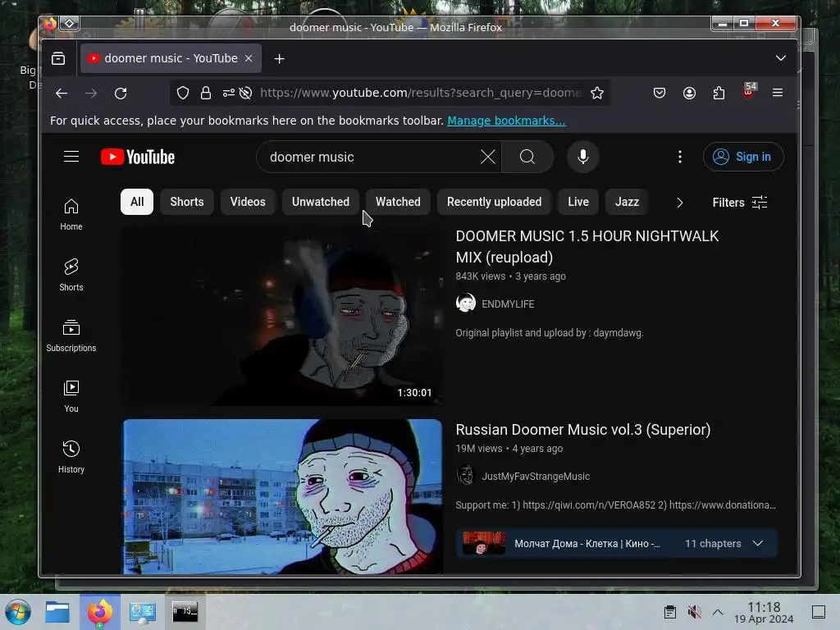The image size is (840, 630).
Task: Select the Unwatched filter chip
Action: tap(321, 202)
